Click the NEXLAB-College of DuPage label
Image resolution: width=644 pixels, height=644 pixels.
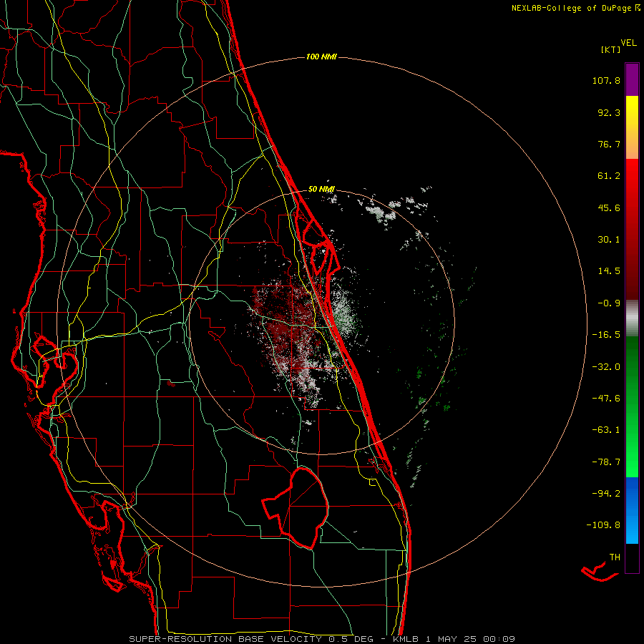(575, 8)
